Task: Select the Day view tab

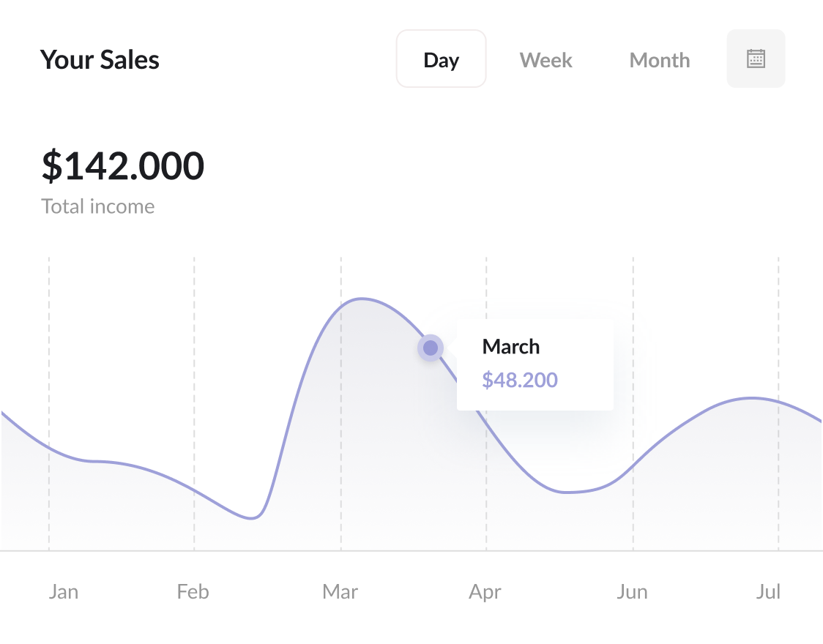Action: 442,59
